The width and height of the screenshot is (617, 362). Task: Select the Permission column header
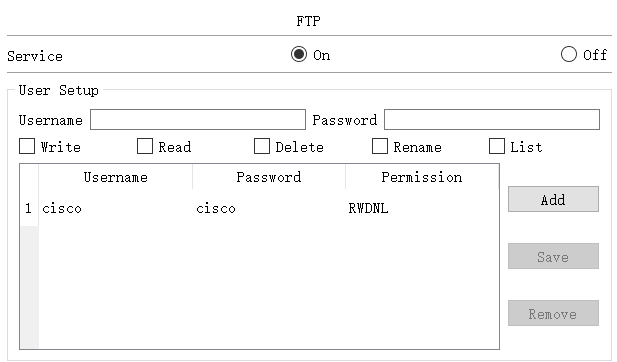click(x=422, y=177)
